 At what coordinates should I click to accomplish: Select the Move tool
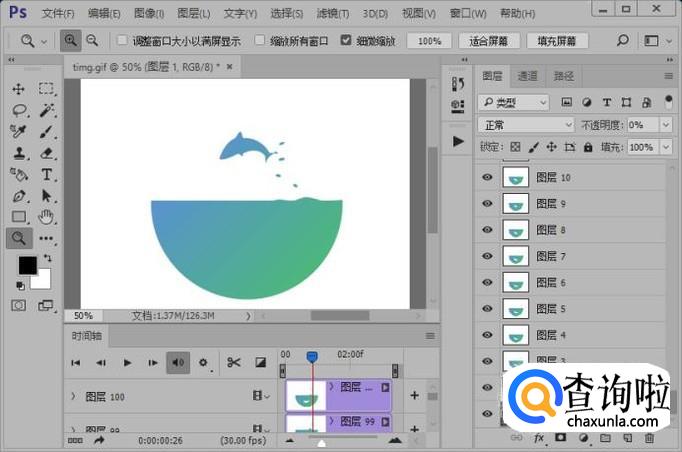(x=19, y=89)
